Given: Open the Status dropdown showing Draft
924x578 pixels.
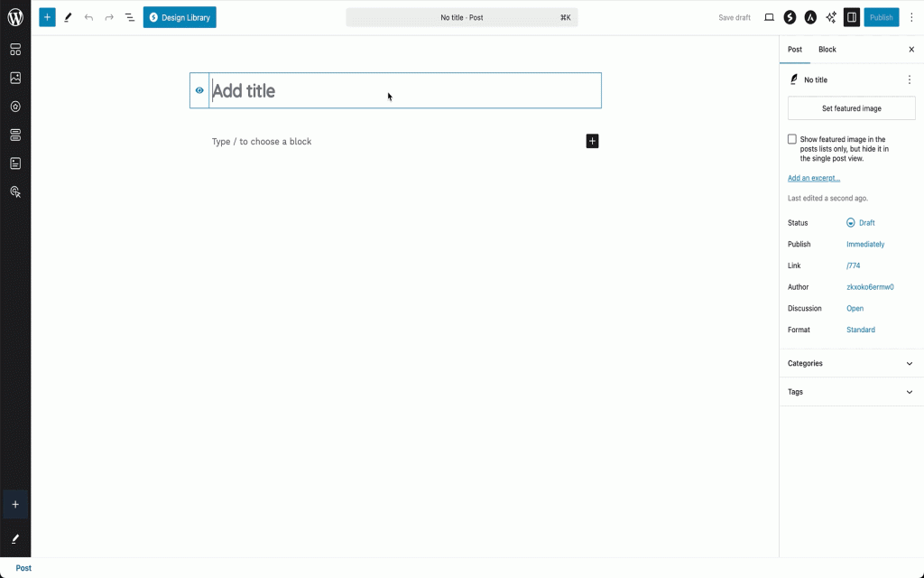Looking at the screenshot, I should 862,222.
